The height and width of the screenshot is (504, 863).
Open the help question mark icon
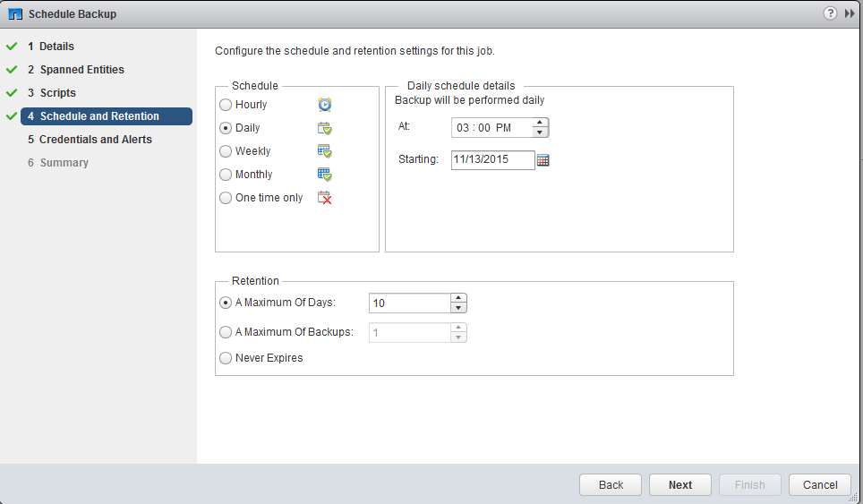830,13
